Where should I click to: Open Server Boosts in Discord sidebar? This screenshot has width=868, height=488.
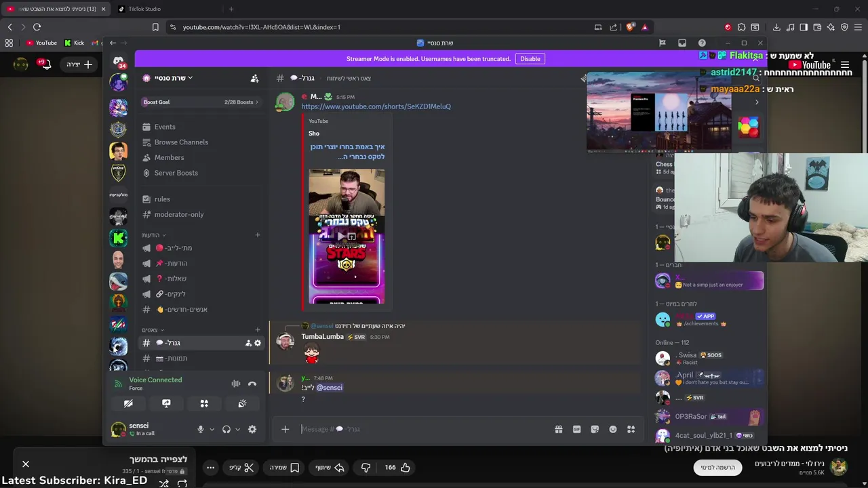[201, 173]
